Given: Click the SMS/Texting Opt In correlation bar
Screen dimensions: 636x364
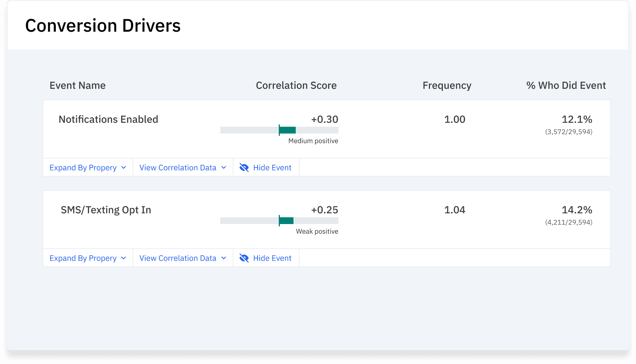Looking at the screenshot, I should [x=286, y=221].
